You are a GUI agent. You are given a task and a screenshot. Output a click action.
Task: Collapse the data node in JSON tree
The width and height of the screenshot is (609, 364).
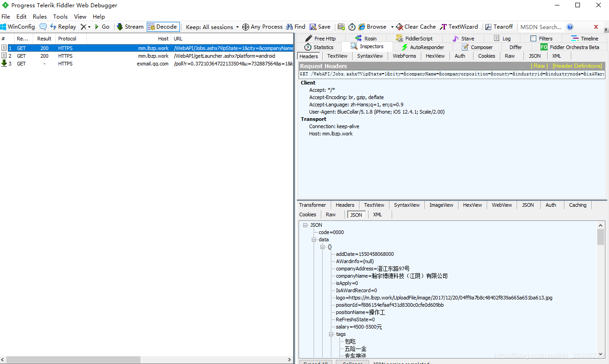pos(314,239)
